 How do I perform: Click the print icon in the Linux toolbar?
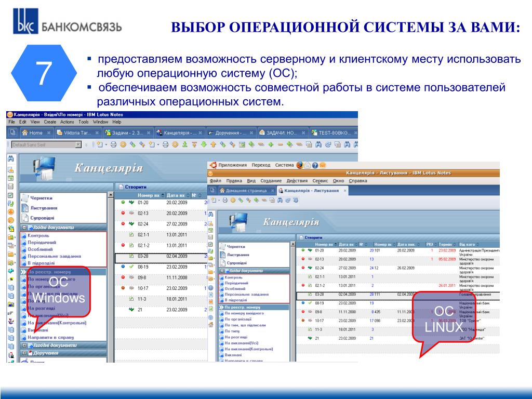pos(224,201)
